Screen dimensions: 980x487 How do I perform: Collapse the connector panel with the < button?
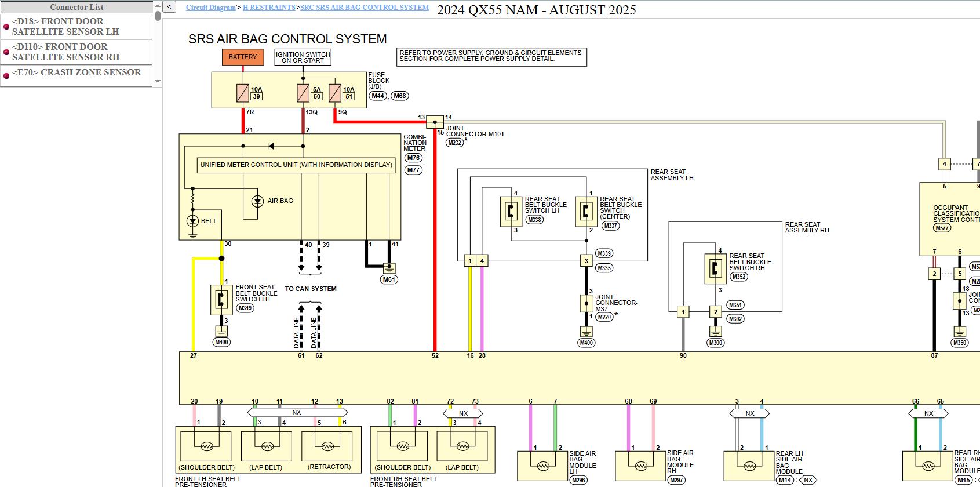[x=169, y=7]
